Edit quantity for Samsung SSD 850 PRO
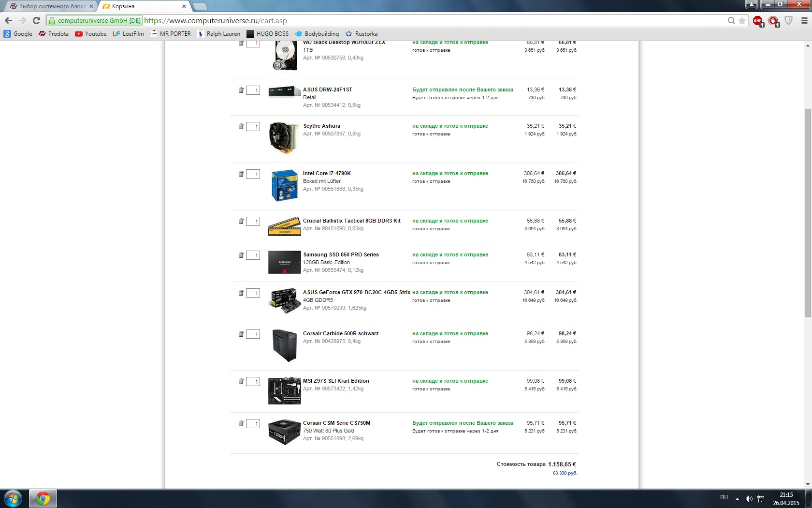812x508 pixels. [253, 255]
